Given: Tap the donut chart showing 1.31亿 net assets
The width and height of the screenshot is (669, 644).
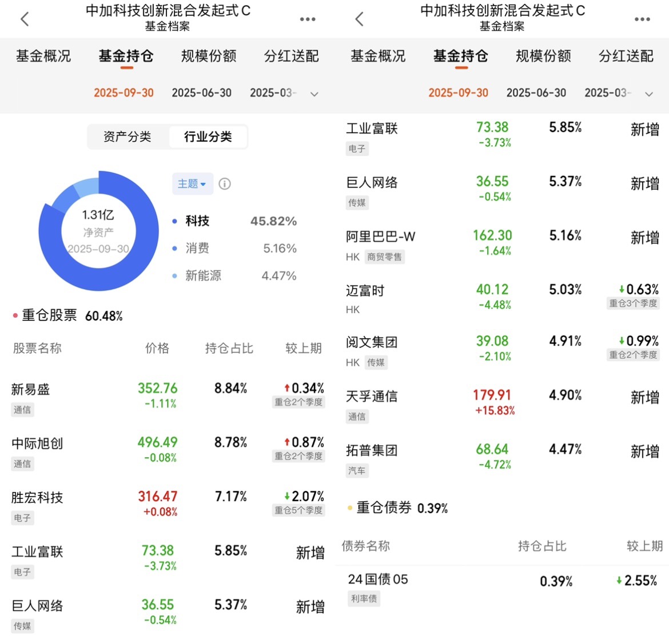Looking at the screenshot, I should pos(98,231).
